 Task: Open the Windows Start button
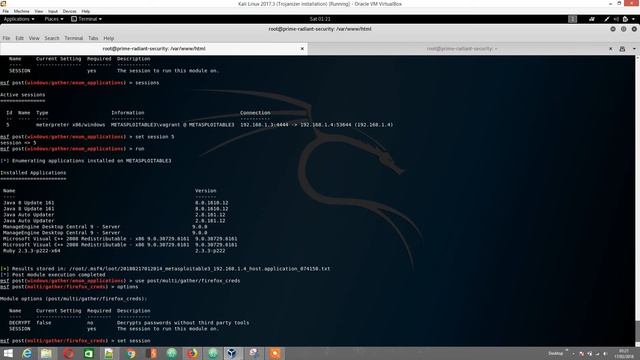click(8, 353)
